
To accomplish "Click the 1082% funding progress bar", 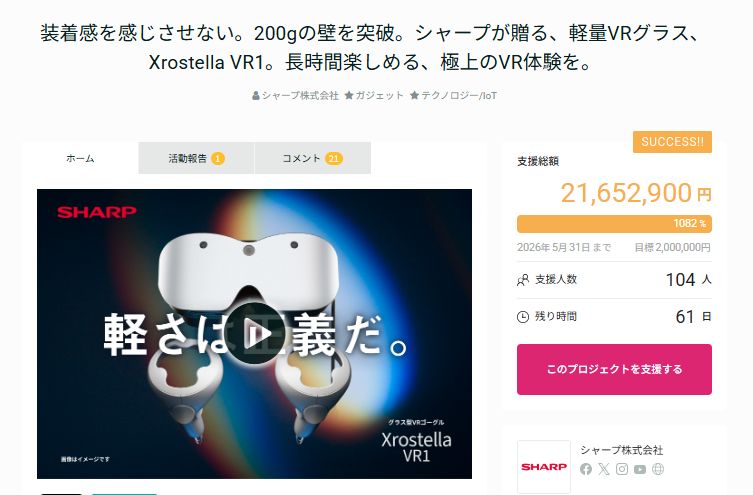I will point(614,224).
